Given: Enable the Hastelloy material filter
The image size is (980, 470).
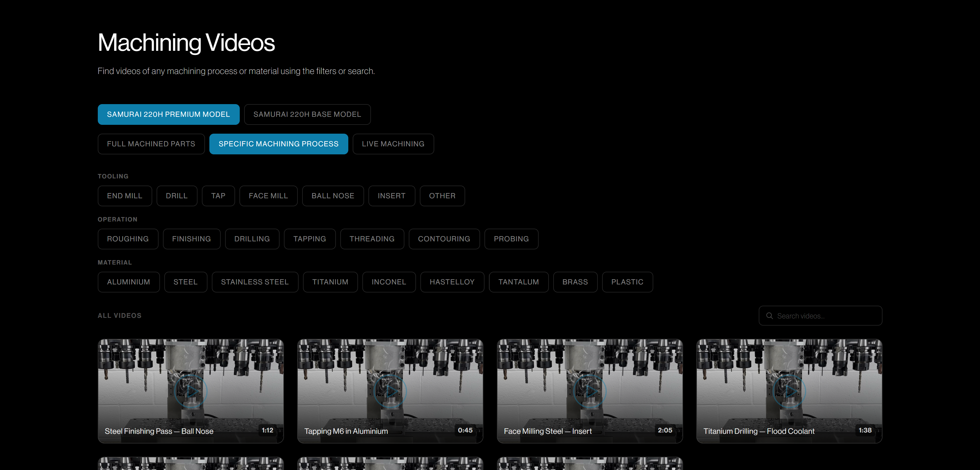Looking at the screenshot, I should pos(452,282).
